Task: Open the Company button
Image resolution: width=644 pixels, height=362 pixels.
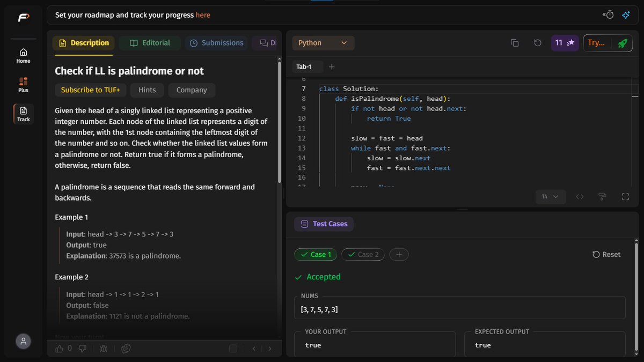Action: tap(192, 90)
